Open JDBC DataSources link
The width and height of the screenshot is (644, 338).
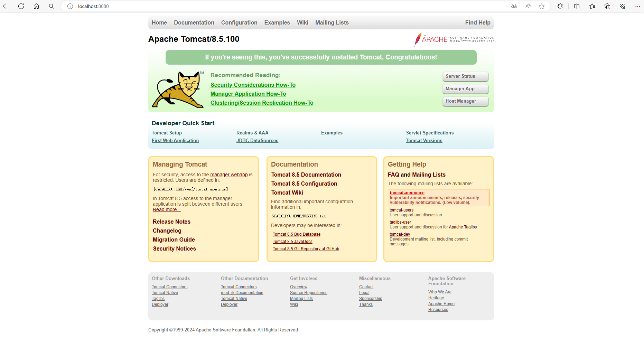pyautogui.click(x=257, y=140)
